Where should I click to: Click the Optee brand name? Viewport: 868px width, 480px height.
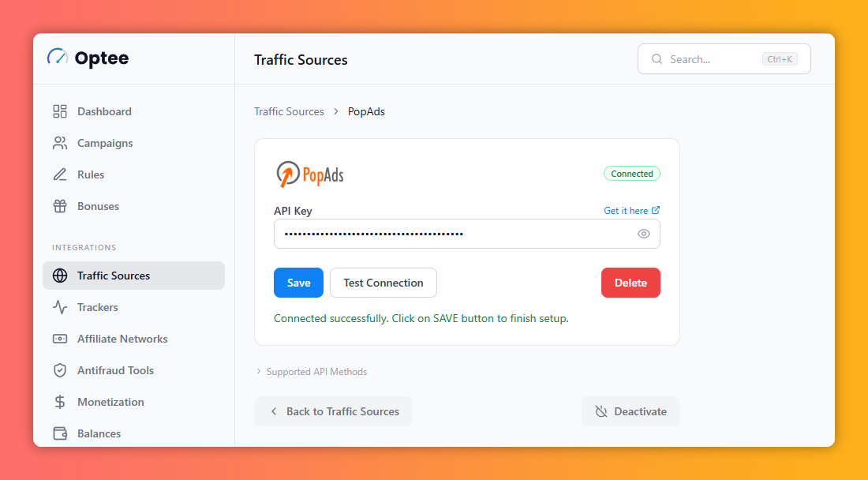[x=102, y=58]
